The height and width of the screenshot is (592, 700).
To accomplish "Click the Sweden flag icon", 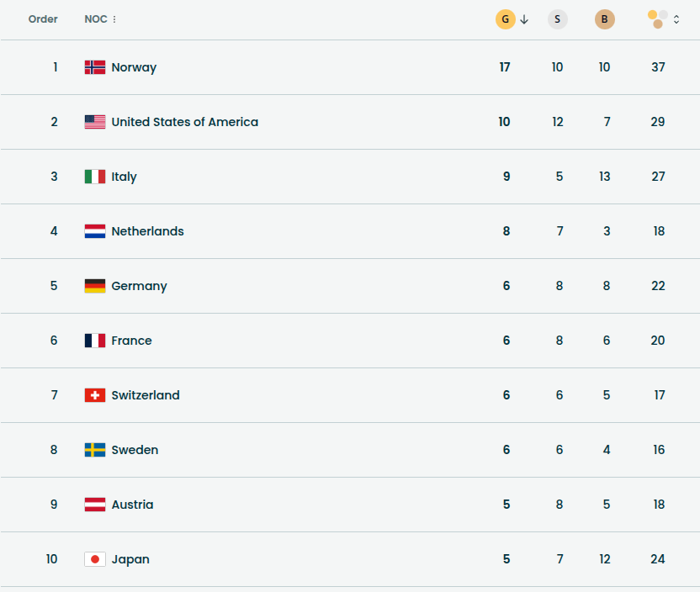I will click(95, 450).
